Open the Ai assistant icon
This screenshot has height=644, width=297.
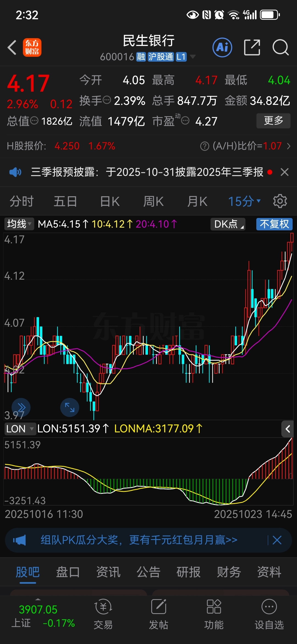pos(222,47)
